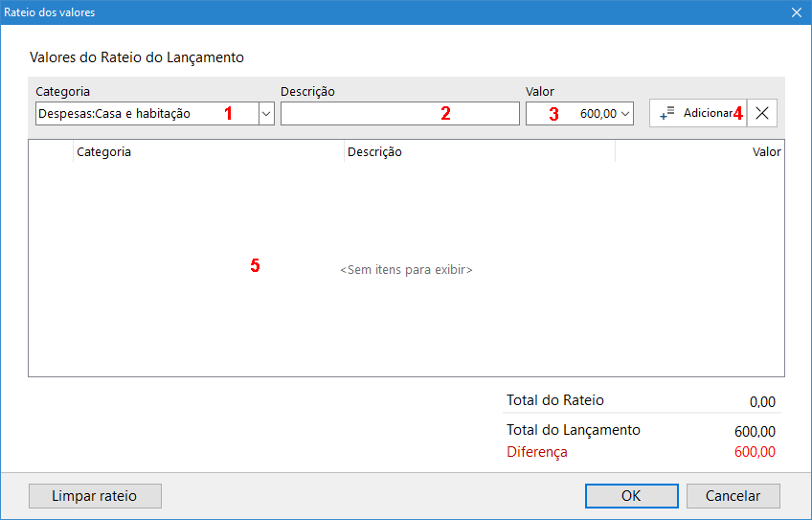This screenshot has width=812, height=520.
Task: Click into the Descrição text field
Action: [x=399, y=114]
